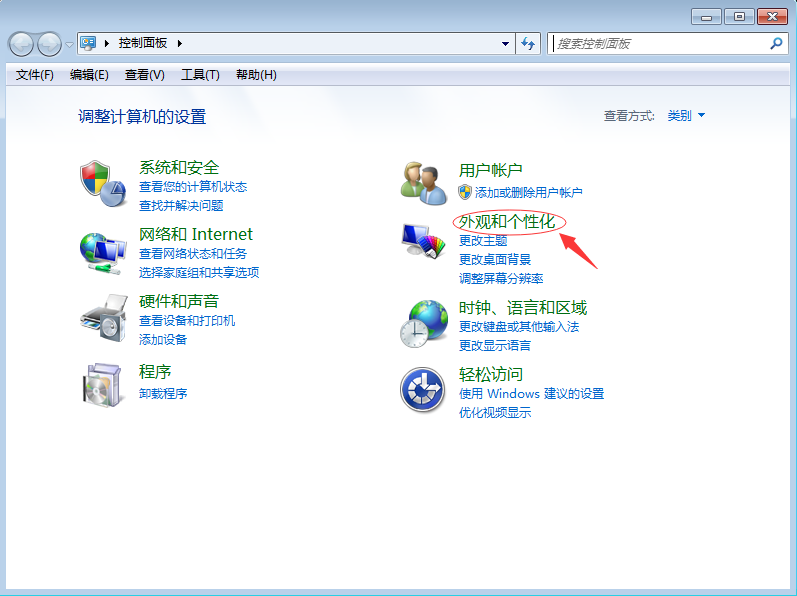The image size is (797, 596).
Task: Click the System and Security shield icon
Action: click(101, 182)
